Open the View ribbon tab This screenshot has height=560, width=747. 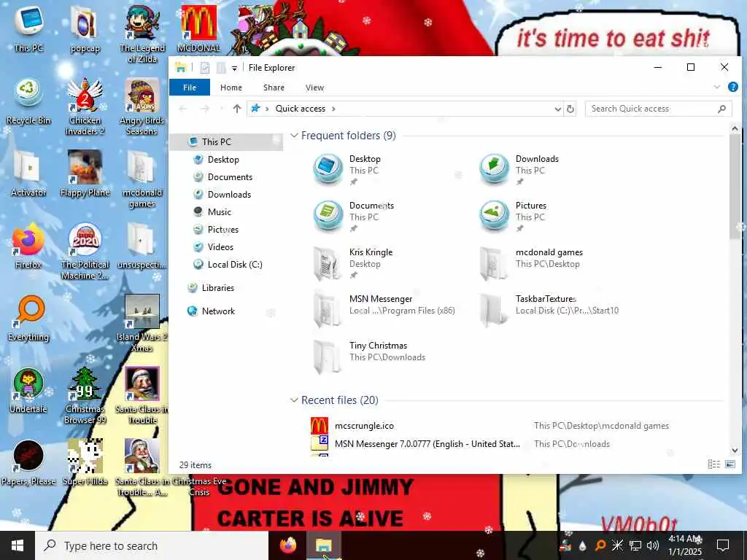click(x=314, y=87)
